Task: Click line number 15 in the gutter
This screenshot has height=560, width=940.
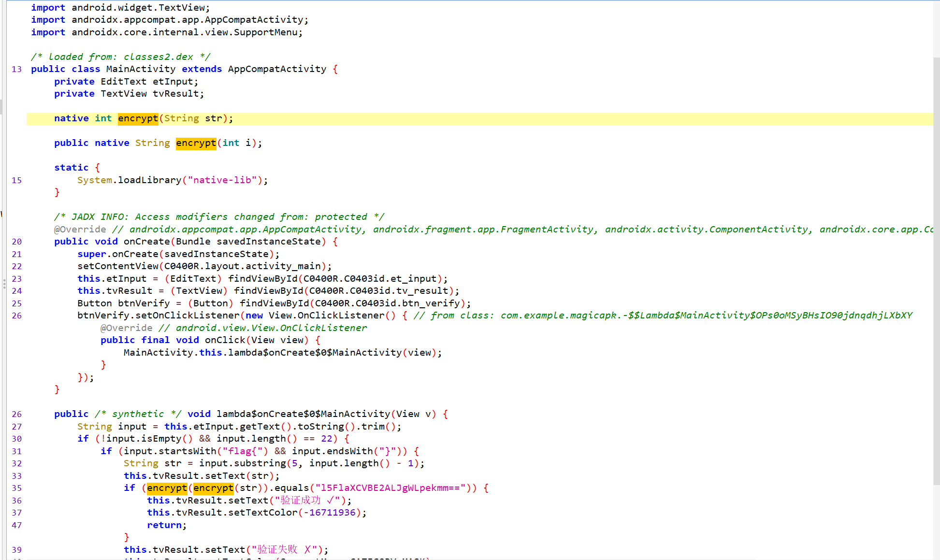Action: point(16,180)
